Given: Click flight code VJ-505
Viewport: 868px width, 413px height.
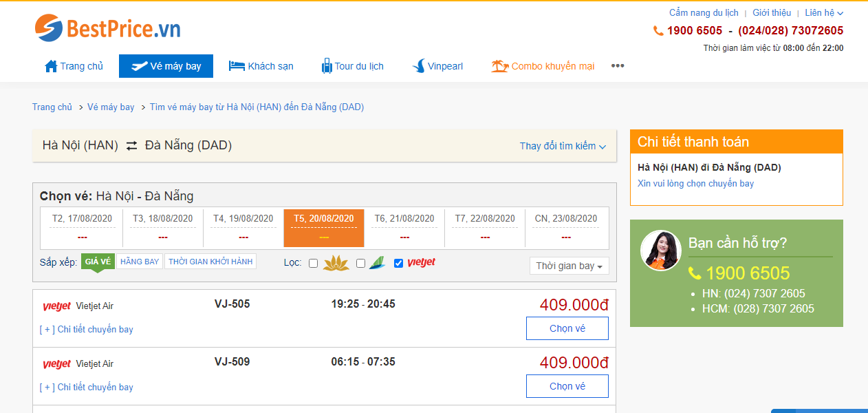Looking at the screenshot, I should (x=232, y=304).
